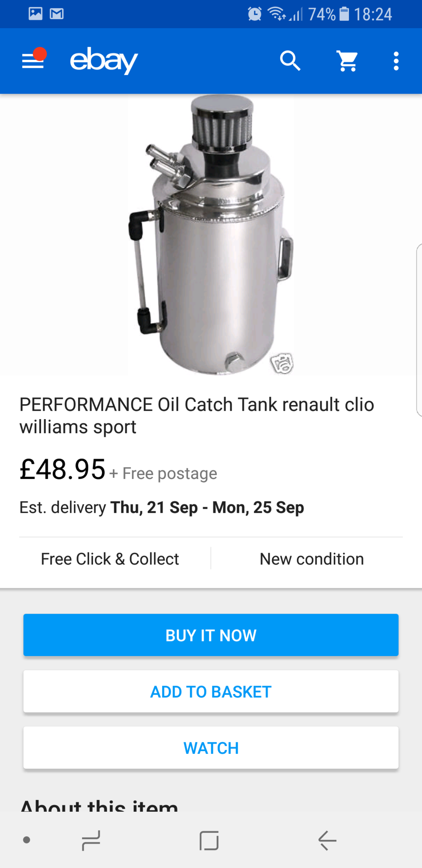Open the recent apps button
This screenshot has height=868, width=422.
(91, 840)
